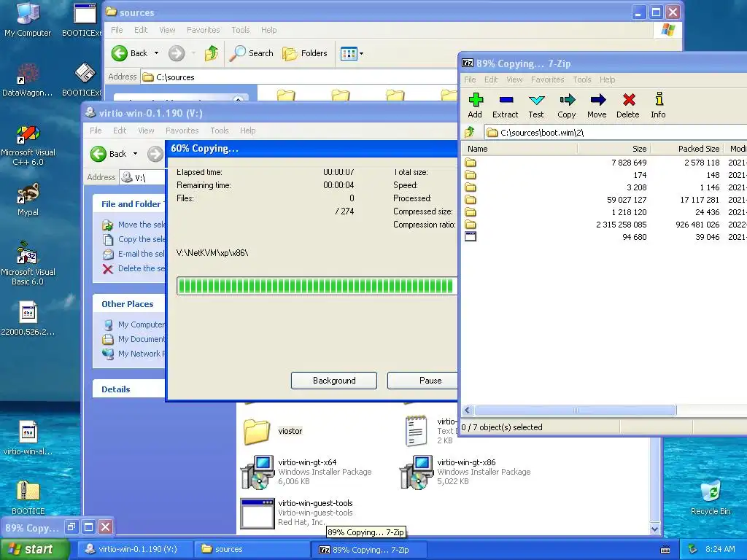This screenshot has height=560, width=747.
Task: Select the virtio-win-guest-tools executable
Action: [x=298, y=513]
